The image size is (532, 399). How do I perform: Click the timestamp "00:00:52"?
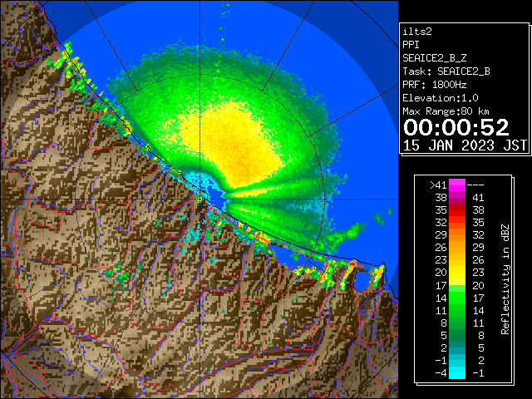click(x=456, y=127)
